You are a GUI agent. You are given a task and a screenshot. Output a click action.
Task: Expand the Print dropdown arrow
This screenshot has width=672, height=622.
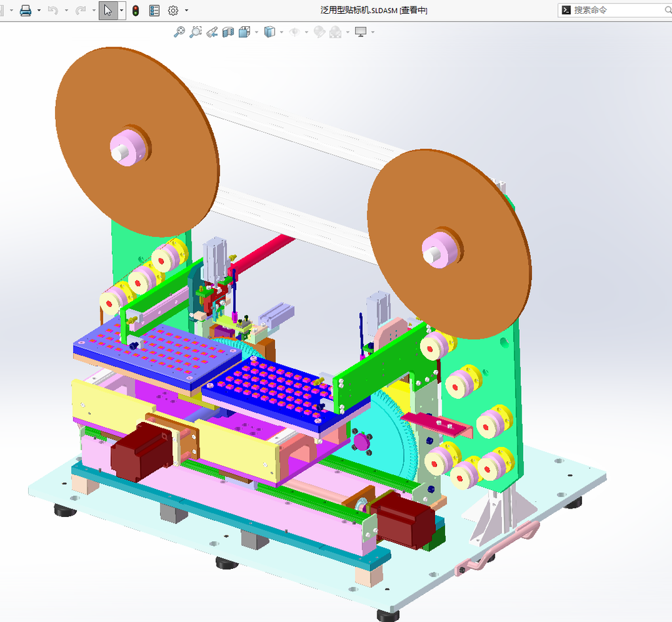(39, 10)
